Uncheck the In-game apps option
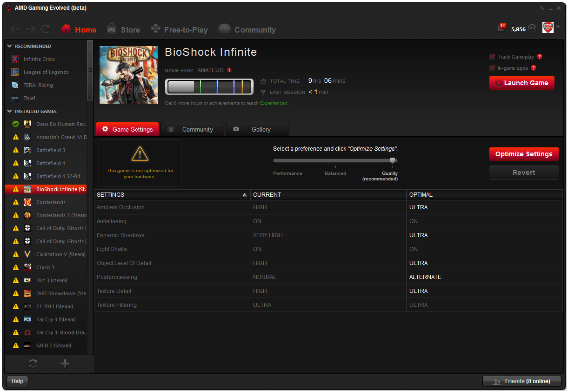The height and width of the screenshot is (392, 568). point(492,68)
